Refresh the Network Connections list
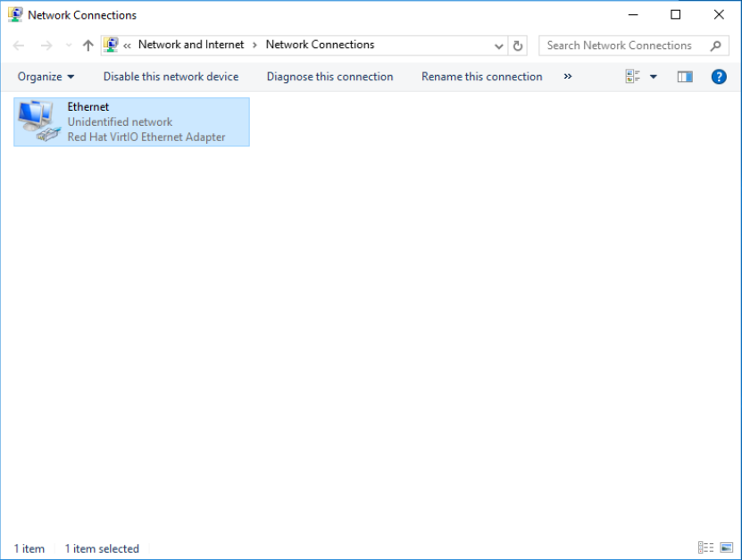Screen dimensions: 742x560 click(518, 46)
